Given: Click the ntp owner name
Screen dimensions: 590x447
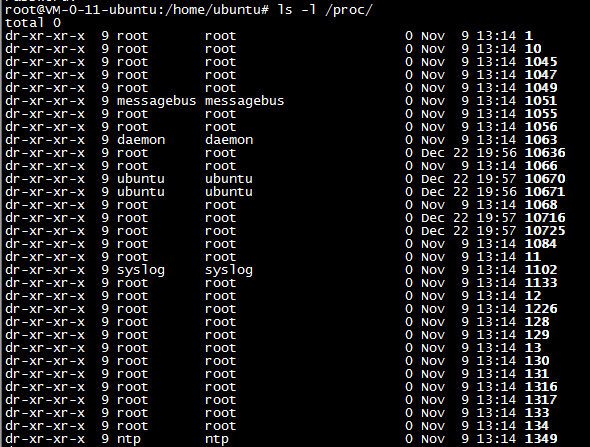Looking at the screenshot, I should tap(129, 439).
